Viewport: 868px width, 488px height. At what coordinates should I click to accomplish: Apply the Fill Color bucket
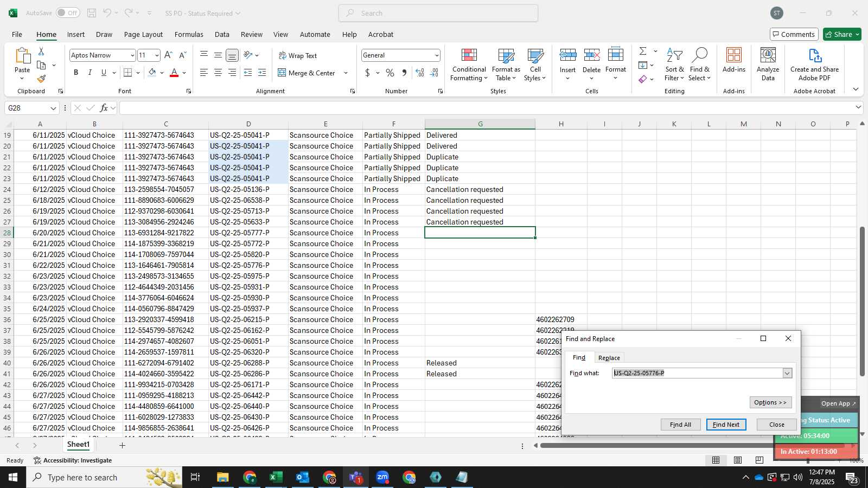point(152,73)
